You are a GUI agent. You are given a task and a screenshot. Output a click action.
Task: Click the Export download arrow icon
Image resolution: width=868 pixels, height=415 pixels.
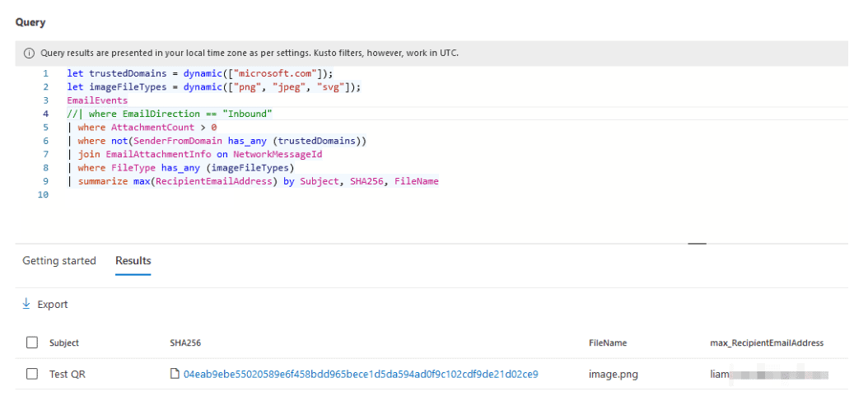(x=26, y=304)
